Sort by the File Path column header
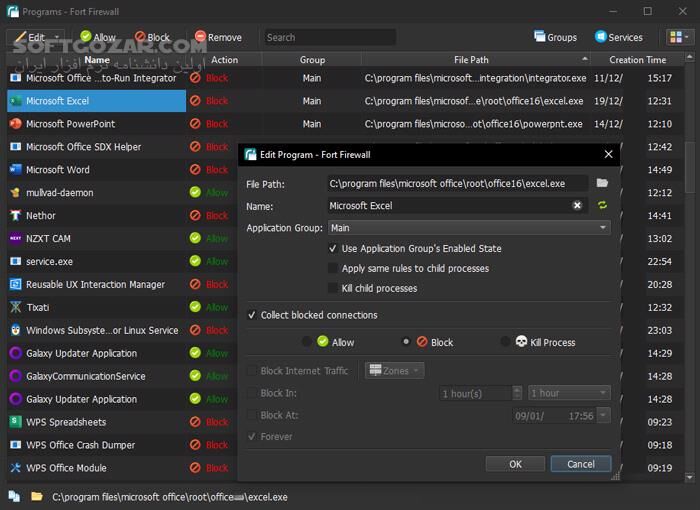Image resolution: width=700 pixels, height=510 pixels. (x=471, y=60)
